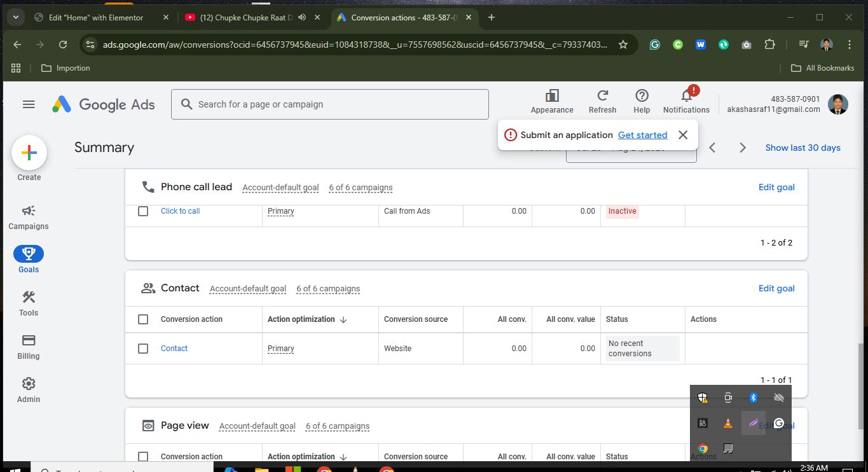Open the Google Ads main navigation menu
This screenshot has height=472, width=868.
pyautogui.click(x=28, y=104)
